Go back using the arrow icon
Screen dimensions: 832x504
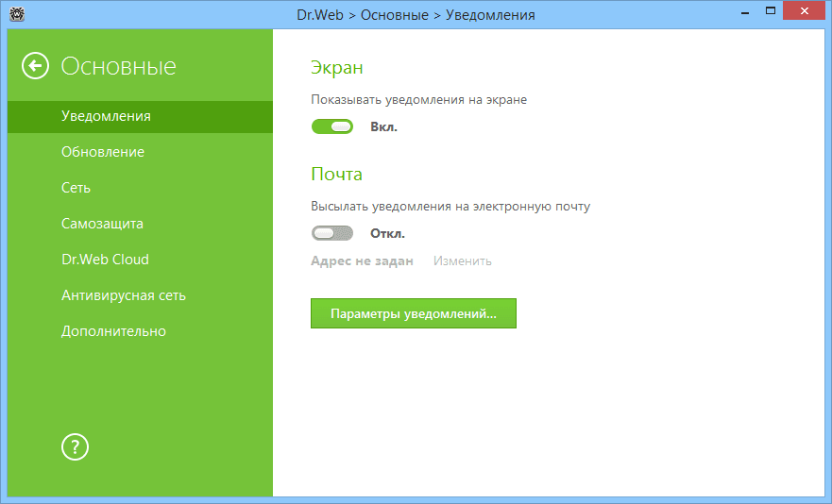[35, 66]
